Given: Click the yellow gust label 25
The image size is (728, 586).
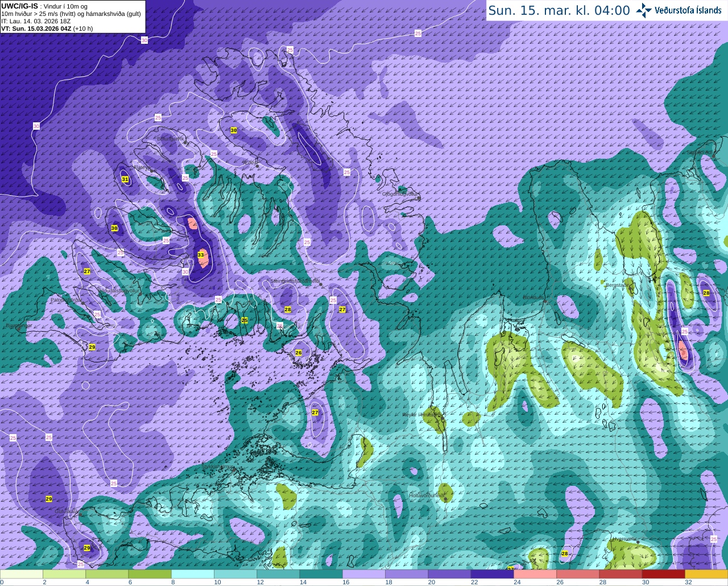Looking at the screenshot, I should point(245,320).
